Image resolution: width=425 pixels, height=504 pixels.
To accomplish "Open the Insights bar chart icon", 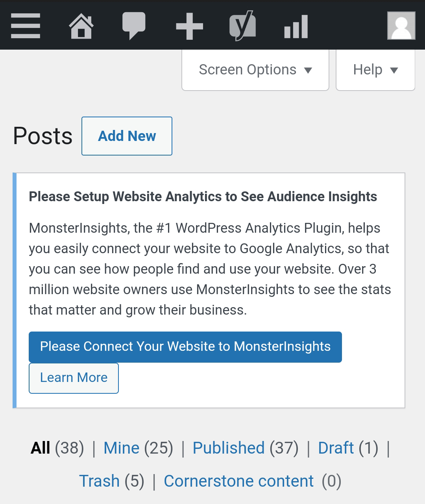I will (x=296, y=26).
